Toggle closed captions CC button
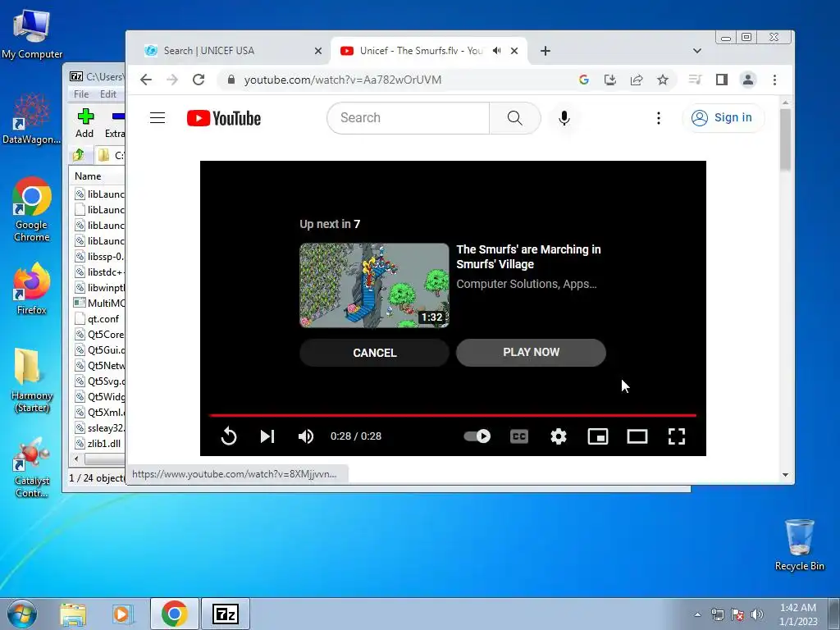Viewport: 840px width, 630px height. coord(519,436)
